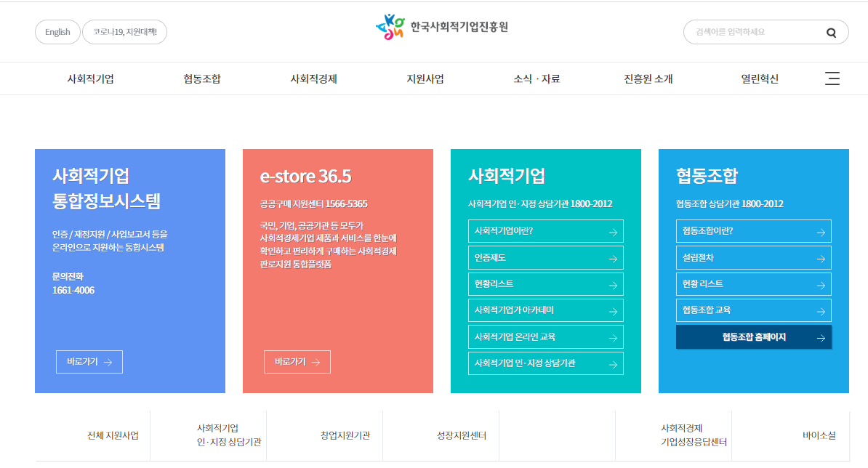868x468 pixels.
Task: Open the 협동조합 main menu
Action: 202,78
